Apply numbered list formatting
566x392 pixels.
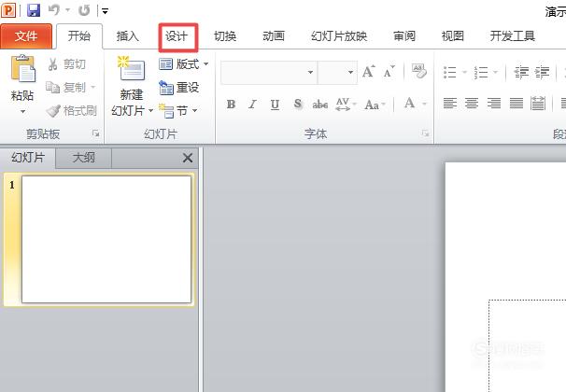coord(481,73)
